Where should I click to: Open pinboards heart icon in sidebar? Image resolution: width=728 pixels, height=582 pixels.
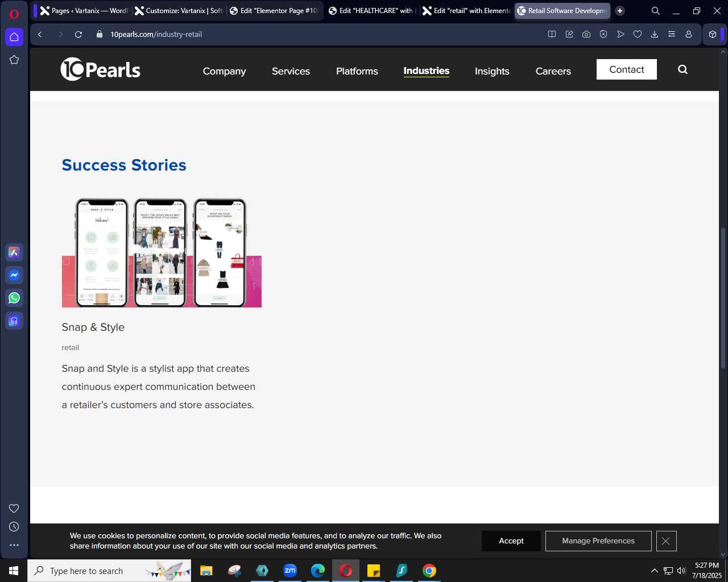[14, 508]
